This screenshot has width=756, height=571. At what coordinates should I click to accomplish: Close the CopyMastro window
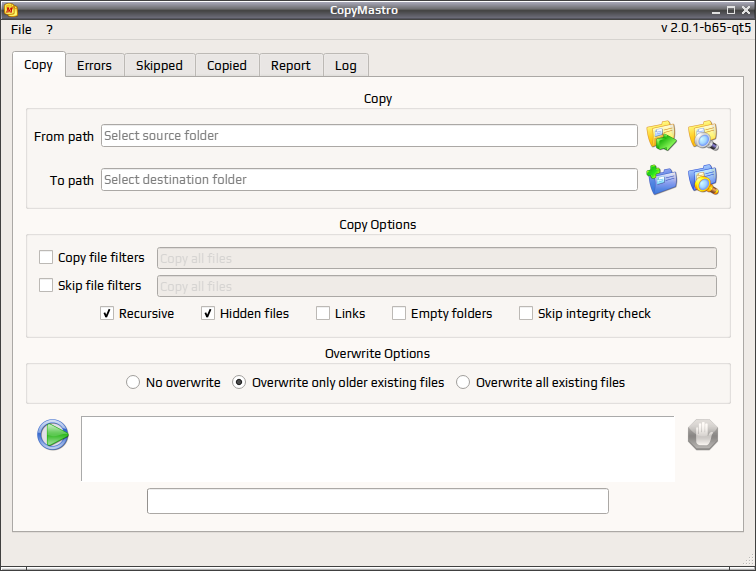pos(746,10)
